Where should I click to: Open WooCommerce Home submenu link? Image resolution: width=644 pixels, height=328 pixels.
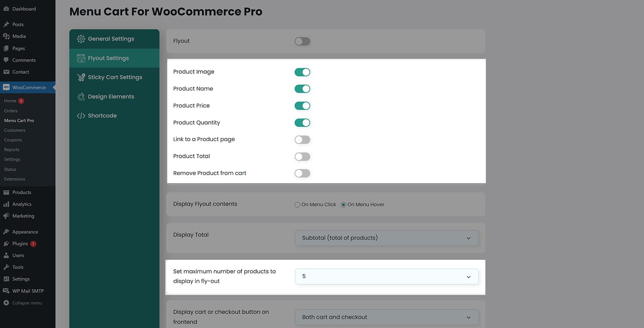pyautogui.click(x=10, y=101)
